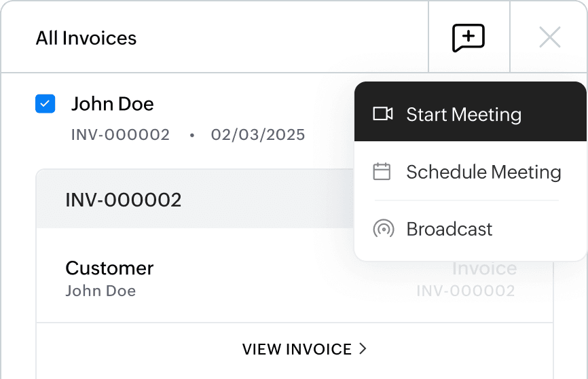Select the John Doe list entry name
Viewport: 588px width, 379px height.
[113, 104]
